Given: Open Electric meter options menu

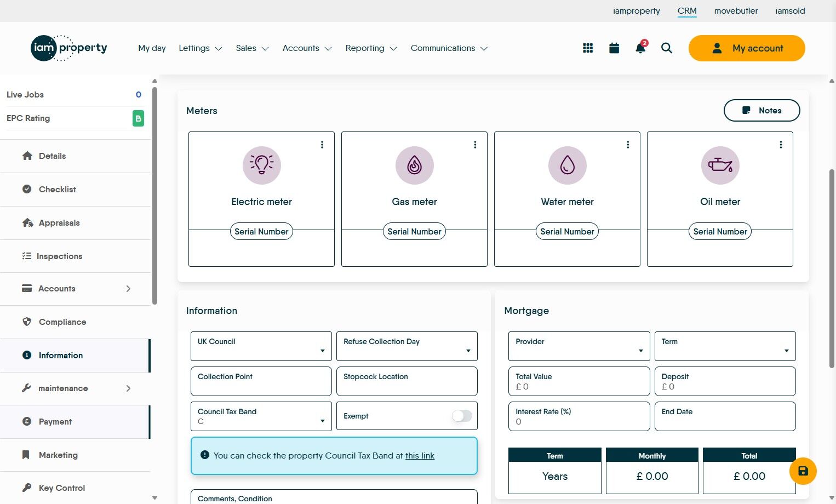Looking at the screenshot, I should pos(322,145).
